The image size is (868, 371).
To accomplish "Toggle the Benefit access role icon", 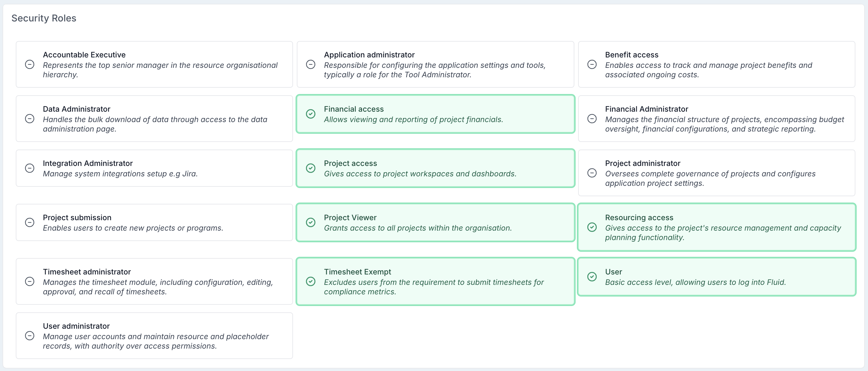I will (592, 64).
